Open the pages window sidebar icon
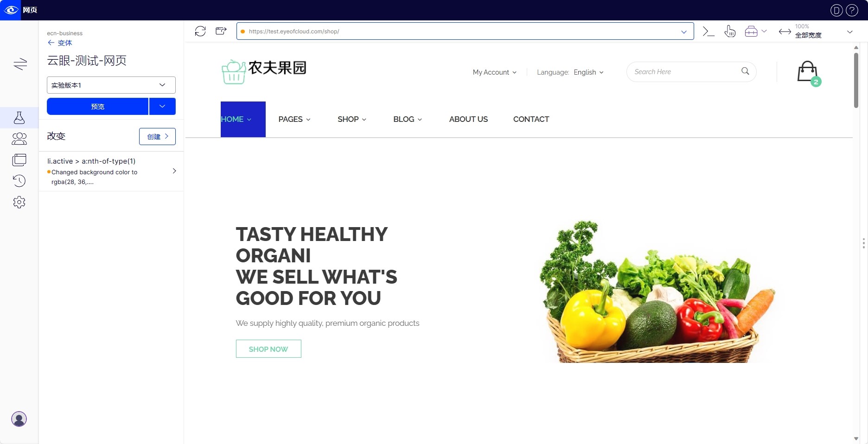868x444 pixels. coord(19,160)
